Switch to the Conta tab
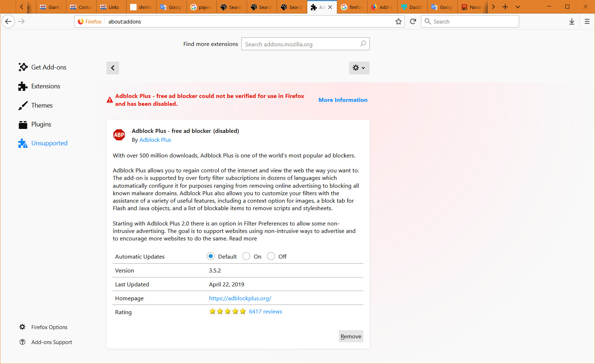This screenshot has height=364, width=595. click(81, 7)
